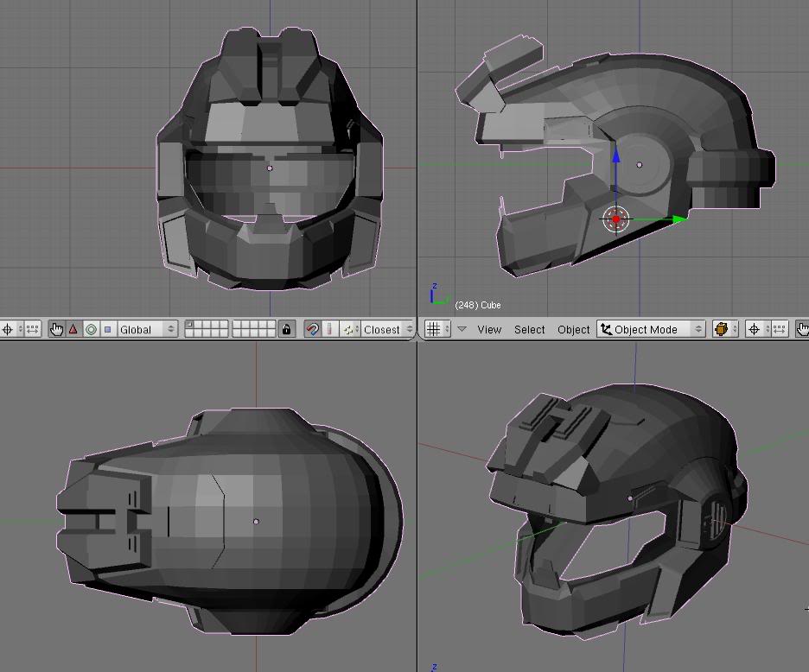The width and height of the screenshot is (809, 672).
Task: Open the Select menu
Action: [x=529, y=329]
